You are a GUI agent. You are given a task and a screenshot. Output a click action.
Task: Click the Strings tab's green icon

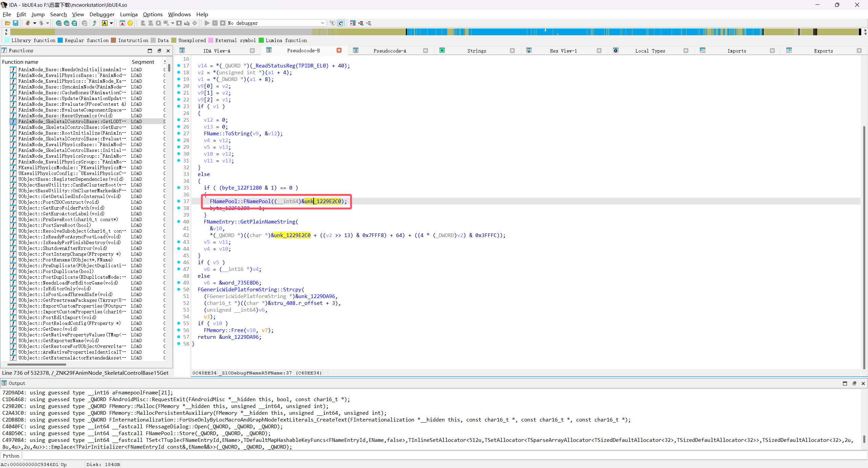pos(442,51)
